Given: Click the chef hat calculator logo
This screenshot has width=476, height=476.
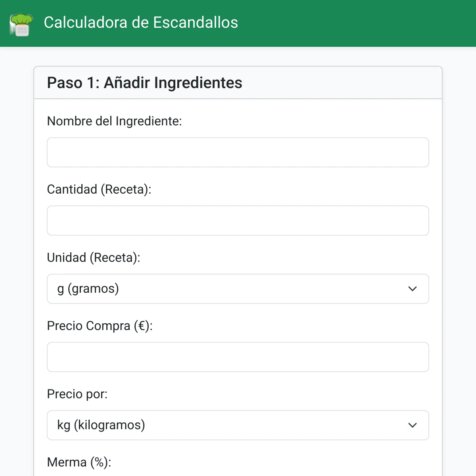Looking at the screenshot, I should (21, 25).
